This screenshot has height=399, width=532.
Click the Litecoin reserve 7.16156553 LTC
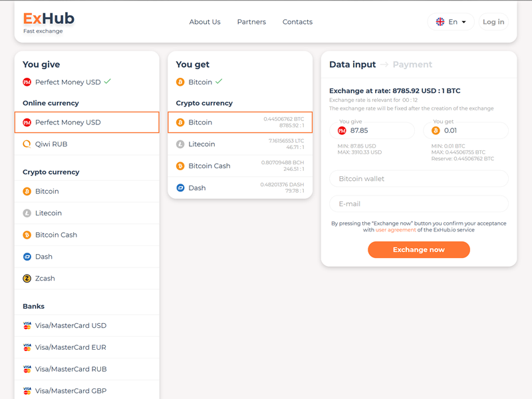pos(286,141)
